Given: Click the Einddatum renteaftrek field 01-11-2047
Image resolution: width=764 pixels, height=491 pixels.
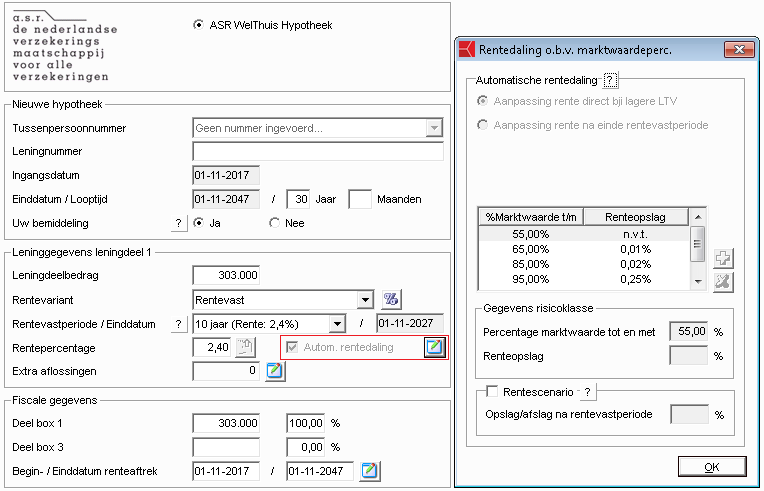Looking at the screenshot, I should tap(320, 471).
